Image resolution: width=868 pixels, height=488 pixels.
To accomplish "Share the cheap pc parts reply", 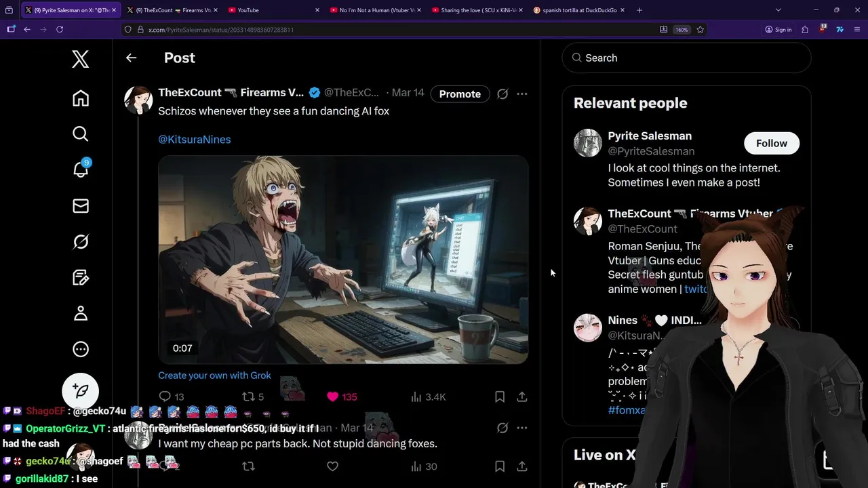I will pyautogui.click(x=522, y=466).
